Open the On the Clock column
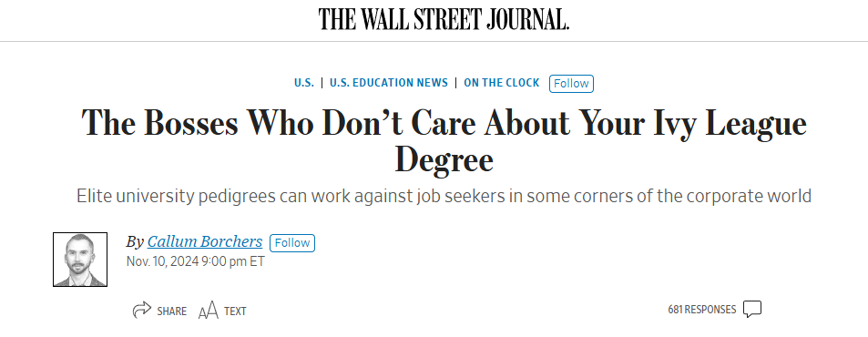 (502, 83)
